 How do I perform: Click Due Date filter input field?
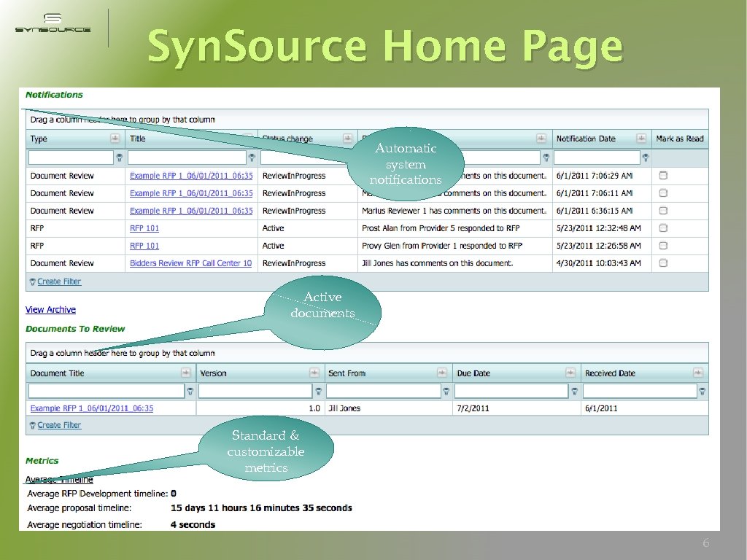click(x=511, y=391)
